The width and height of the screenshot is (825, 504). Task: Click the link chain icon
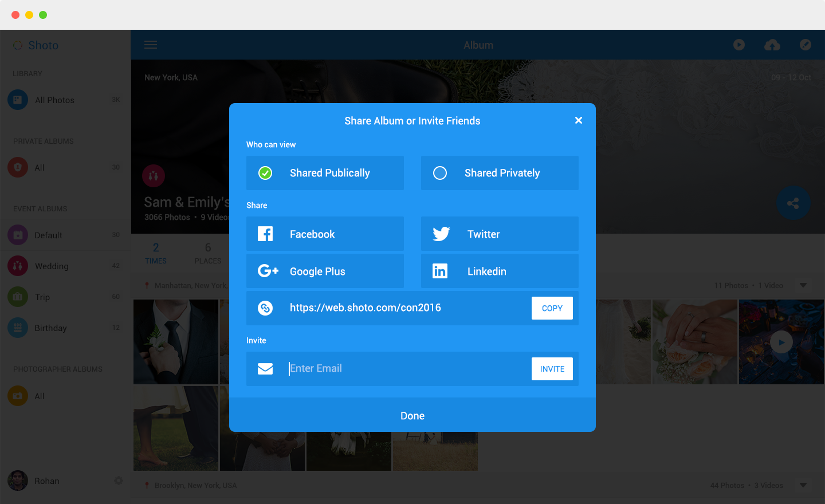coord(265,308)
